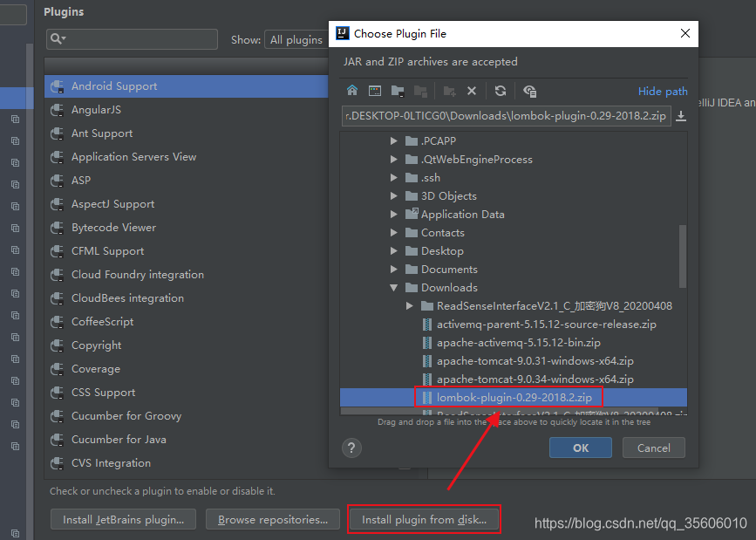756x540 pixels.
Task: Click the file tree vertical scrollbar
Action: point(682,256)
